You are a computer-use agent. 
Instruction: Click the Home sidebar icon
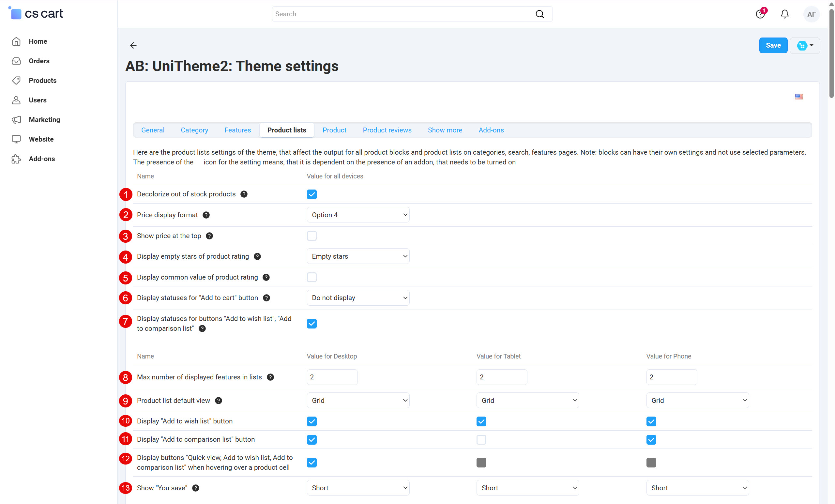(x=16, y=41)
